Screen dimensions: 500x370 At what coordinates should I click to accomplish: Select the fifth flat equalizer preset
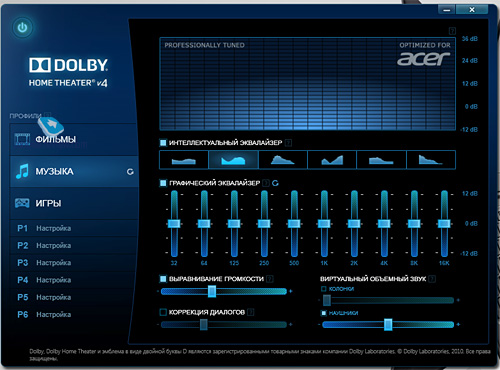(381, 160)
